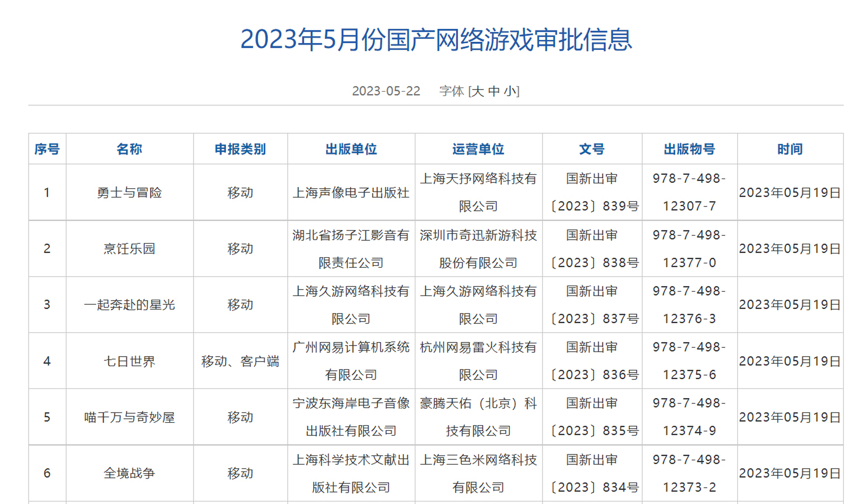The width and height of the screenshot is (853, 504).
Task: Click publisher 上海声像电子出版社
Action: 351,193
